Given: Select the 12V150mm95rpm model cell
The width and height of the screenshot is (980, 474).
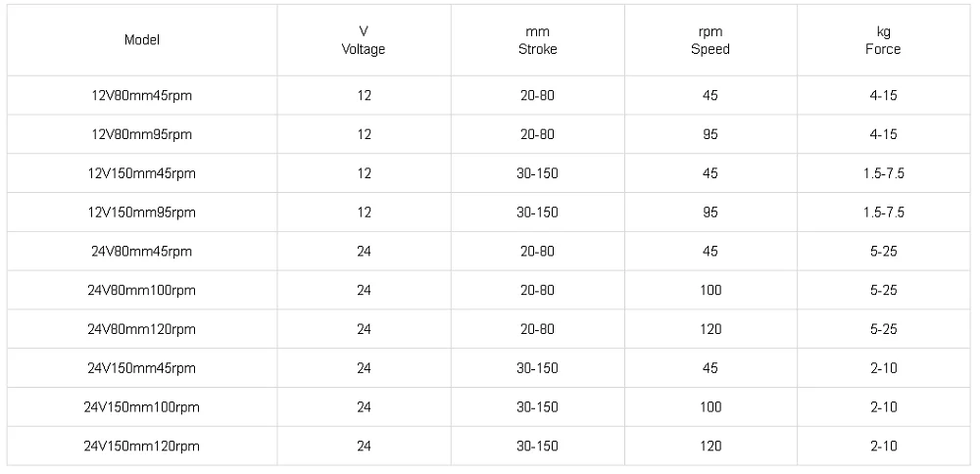Looking at the screenshot, I should (x=142, y=213).
